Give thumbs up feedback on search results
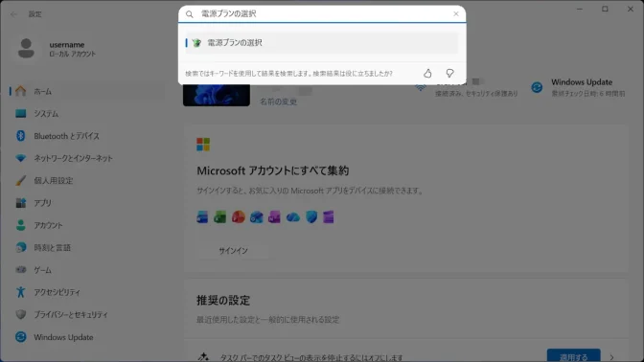Viewport: 644px width, 362px height. (x=427, y=74)
